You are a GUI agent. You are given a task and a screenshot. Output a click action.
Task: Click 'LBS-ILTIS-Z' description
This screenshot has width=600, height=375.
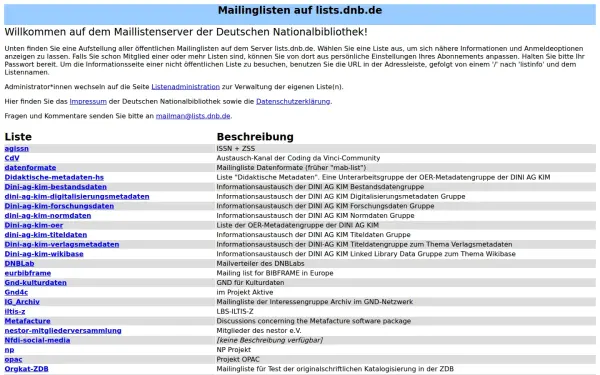tap(235, 311)
